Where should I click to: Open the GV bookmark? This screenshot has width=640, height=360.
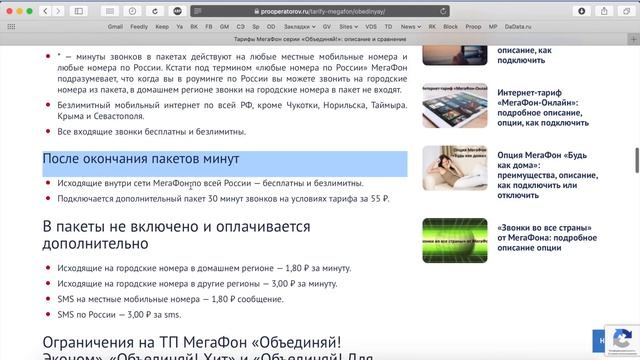[x=327, y=27]
